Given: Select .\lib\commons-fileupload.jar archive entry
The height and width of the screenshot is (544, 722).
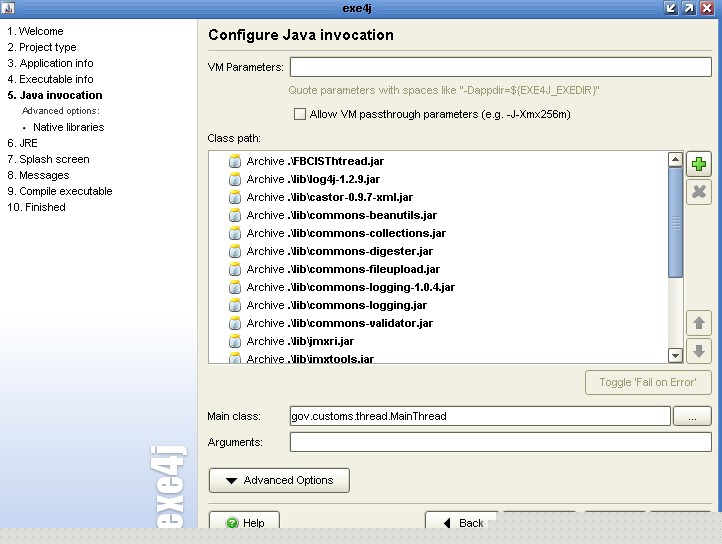Looking at the screenshot, I should tap(334, 269).
